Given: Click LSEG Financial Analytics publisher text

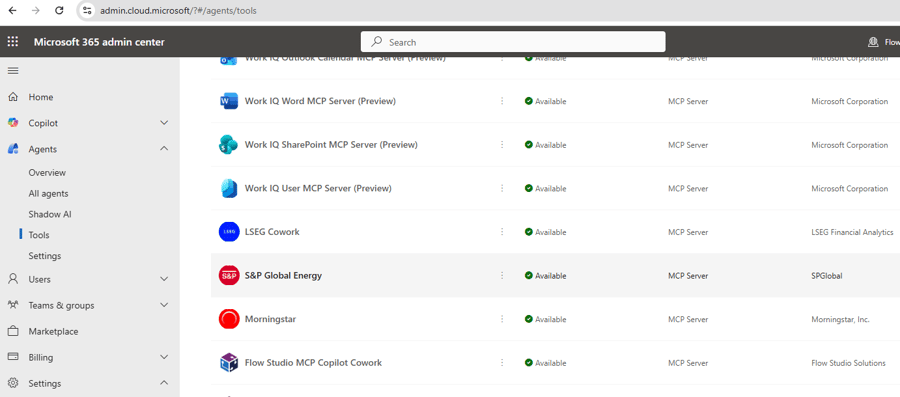Looking at the screenshot, I should pyautogui.click(x=852, y=232).
